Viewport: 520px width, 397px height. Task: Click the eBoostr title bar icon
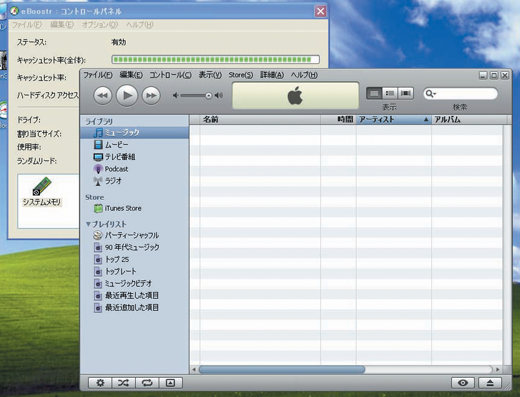[x=14, y=11]
